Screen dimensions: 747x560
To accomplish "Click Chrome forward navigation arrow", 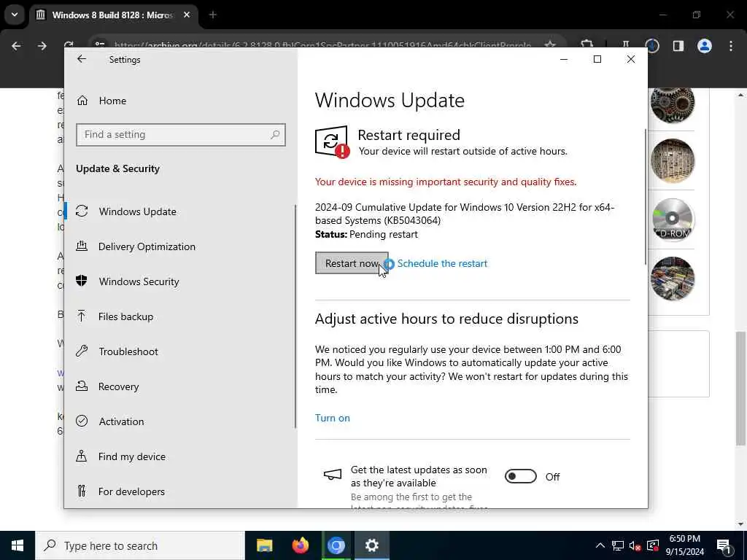I will (42, 46).
